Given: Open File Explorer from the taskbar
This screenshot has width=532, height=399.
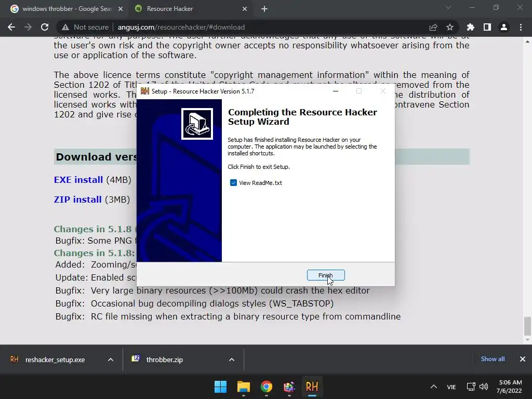Looking at the screenshot, I should (x=244, y=387).
